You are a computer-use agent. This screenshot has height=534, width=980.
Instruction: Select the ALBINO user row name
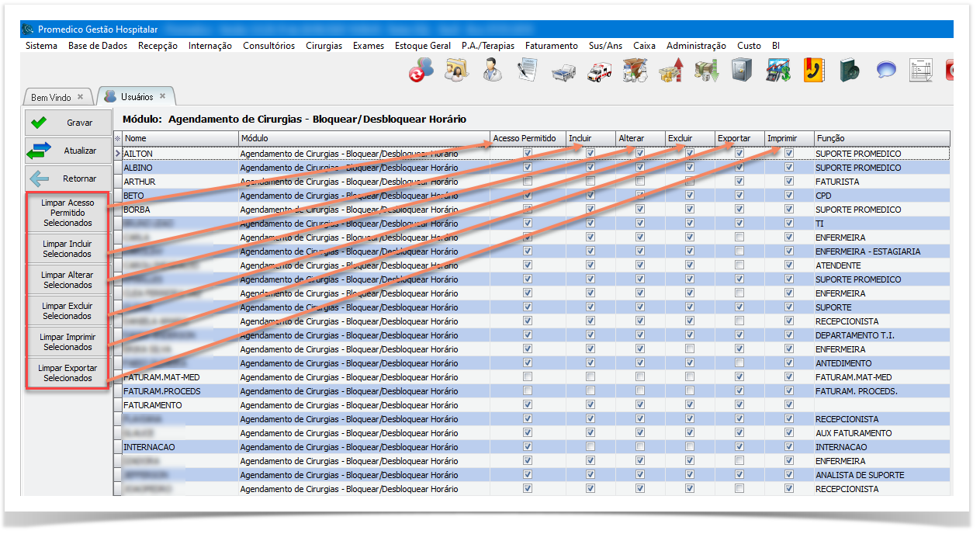[x=138, y=168]
